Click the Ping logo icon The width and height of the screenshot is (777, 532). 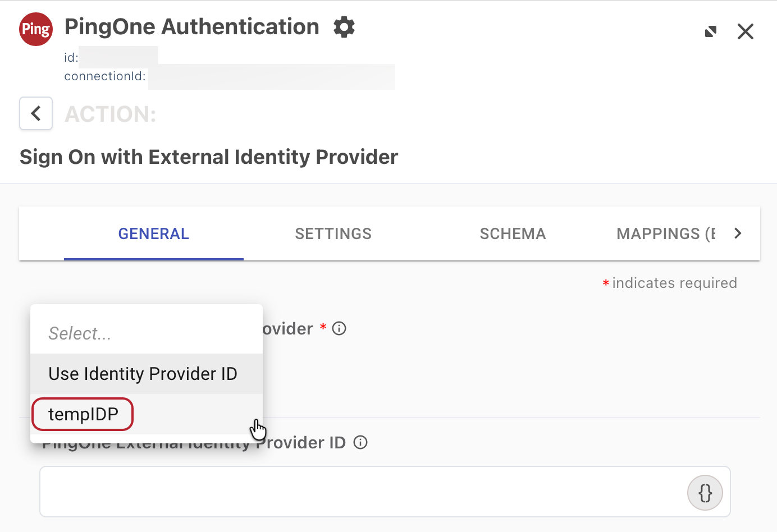[35, 29]
